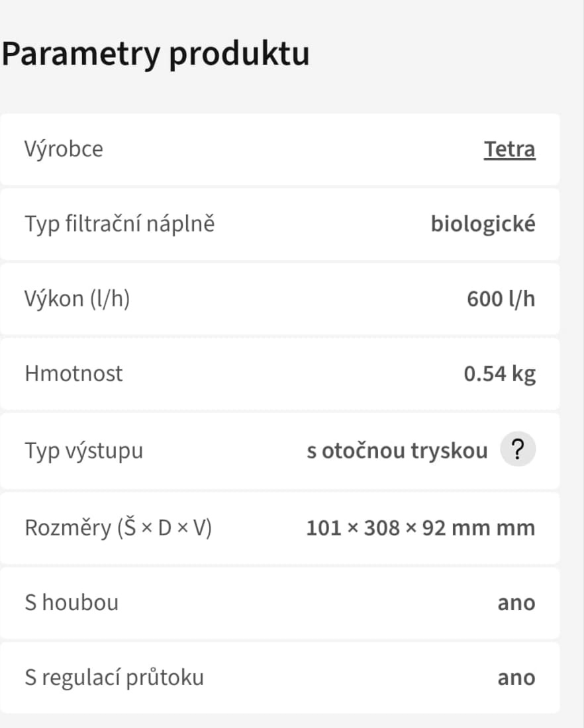Click the Hmotnost label
This screenshot has width=584, height=728.
(73, 374)
